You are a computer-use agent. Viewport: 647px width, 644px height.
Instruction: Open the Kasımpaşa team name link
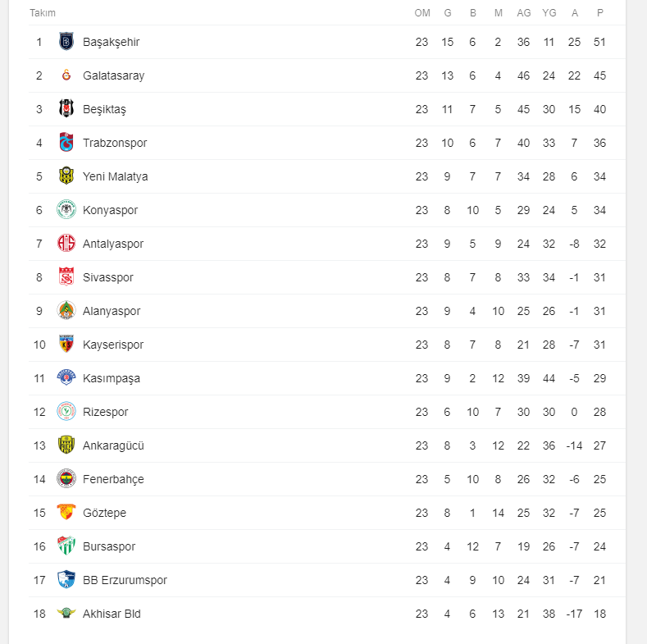point(112,378)
